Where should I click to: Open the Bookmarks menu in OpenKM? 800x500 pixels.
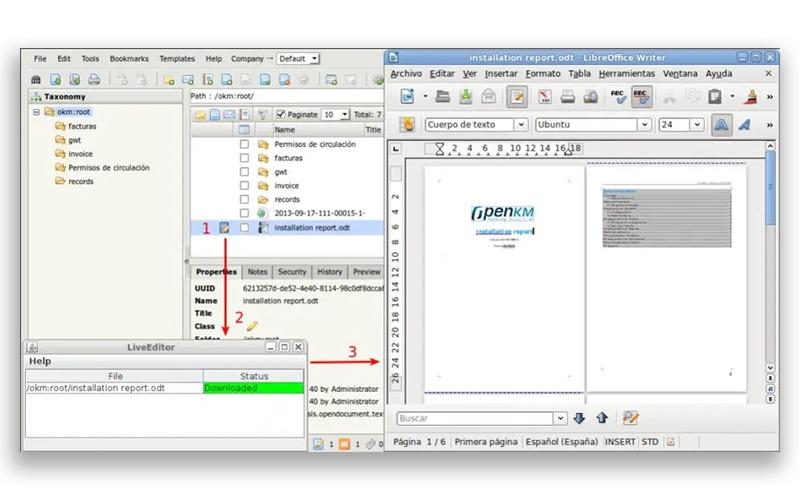[x=129, y=59]
